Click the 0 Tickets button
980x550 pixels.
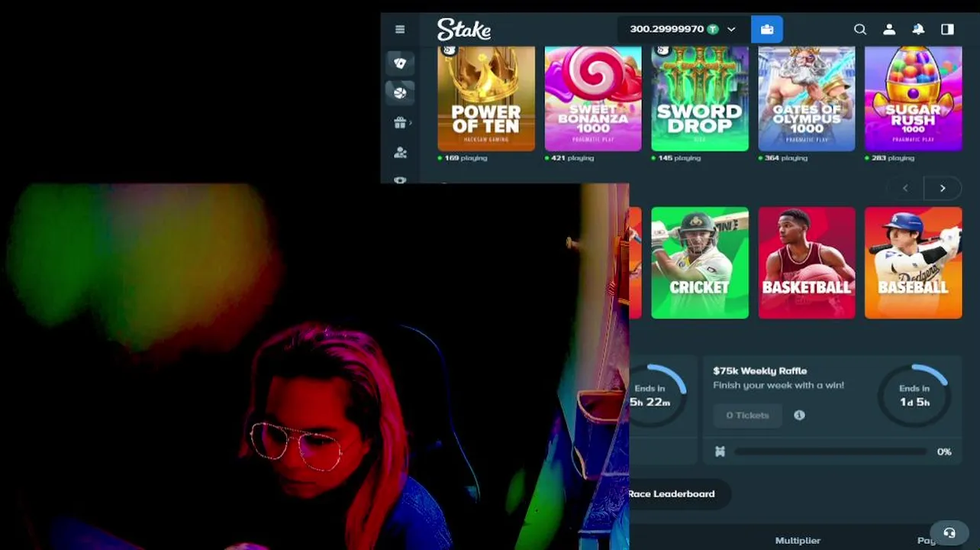click(x=748, y=415)
